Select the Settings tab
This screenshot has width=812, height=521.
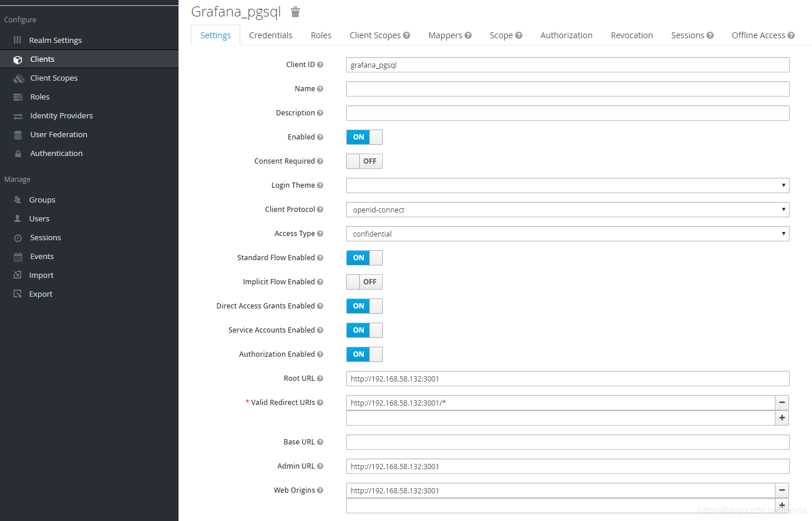click(216, 35)
